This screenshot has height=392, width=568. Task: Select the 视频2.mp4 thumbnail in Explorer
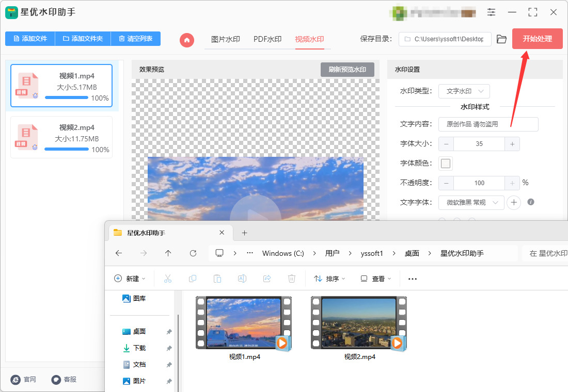click(x=359, y=323)
